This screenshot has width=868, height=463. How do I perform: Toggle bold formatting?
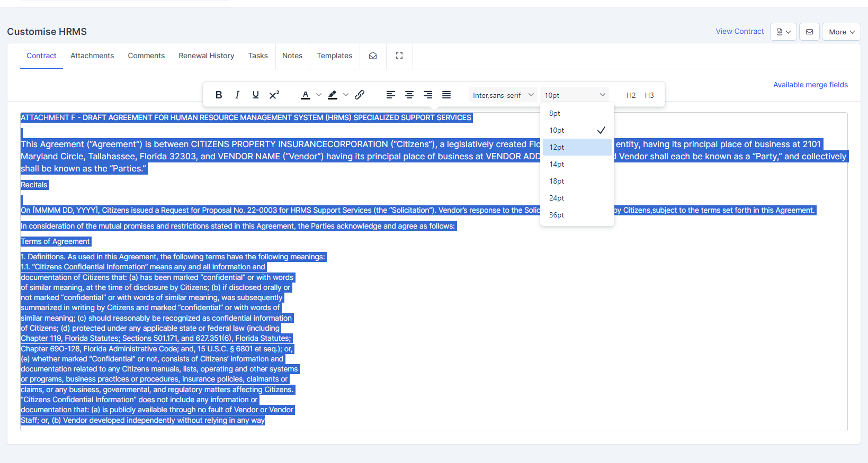pos(219,95)
